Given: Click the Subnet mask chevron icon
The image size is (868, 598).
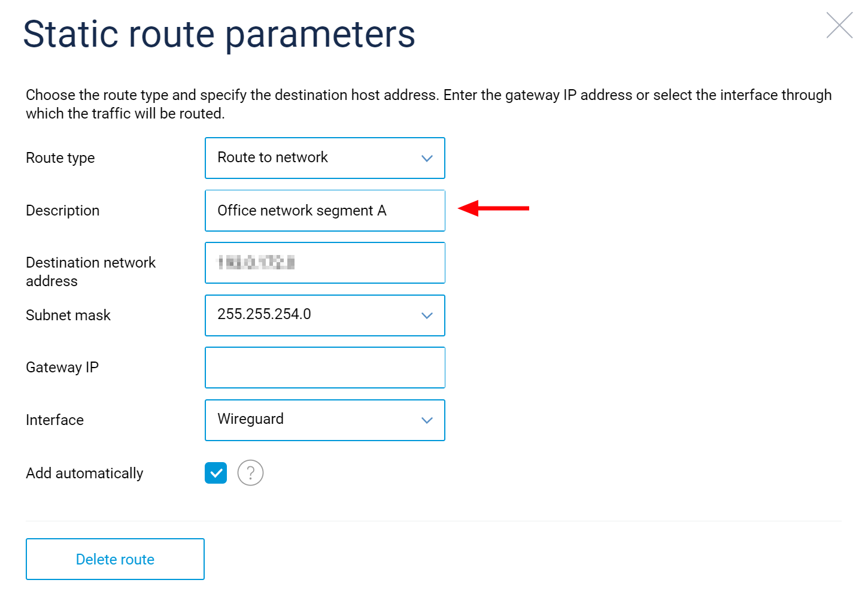Looking at the screenshot, I should [427, 315].
